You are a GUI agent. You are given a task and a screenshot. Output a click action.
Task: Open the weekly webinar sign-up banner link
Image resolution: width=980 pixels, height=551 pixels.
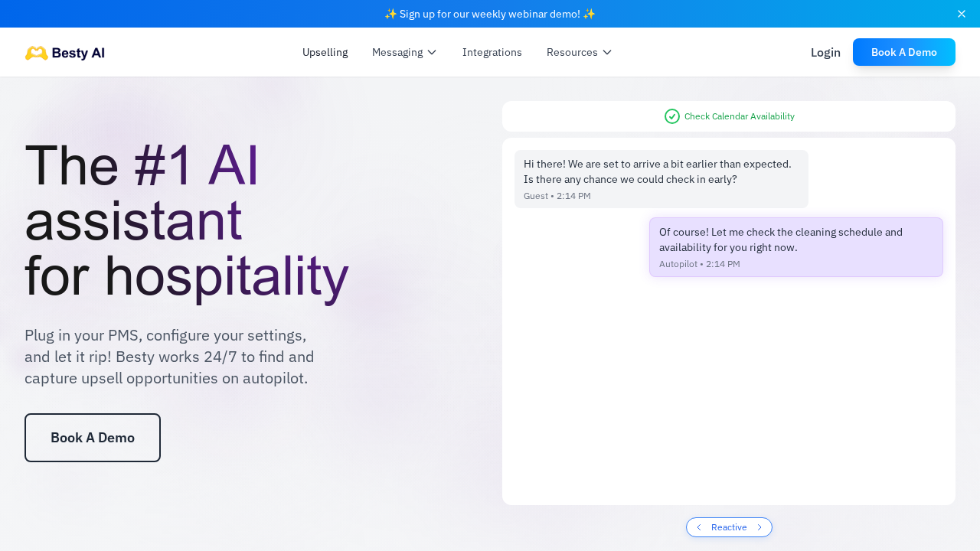(x=490, y=14)
